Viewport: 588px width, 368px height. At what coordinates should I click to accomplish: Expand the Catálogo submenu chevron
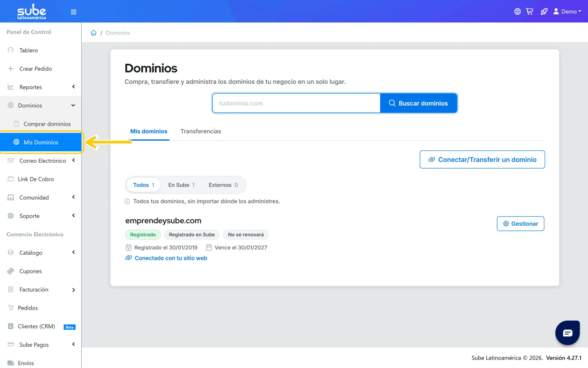coord(73,252)
